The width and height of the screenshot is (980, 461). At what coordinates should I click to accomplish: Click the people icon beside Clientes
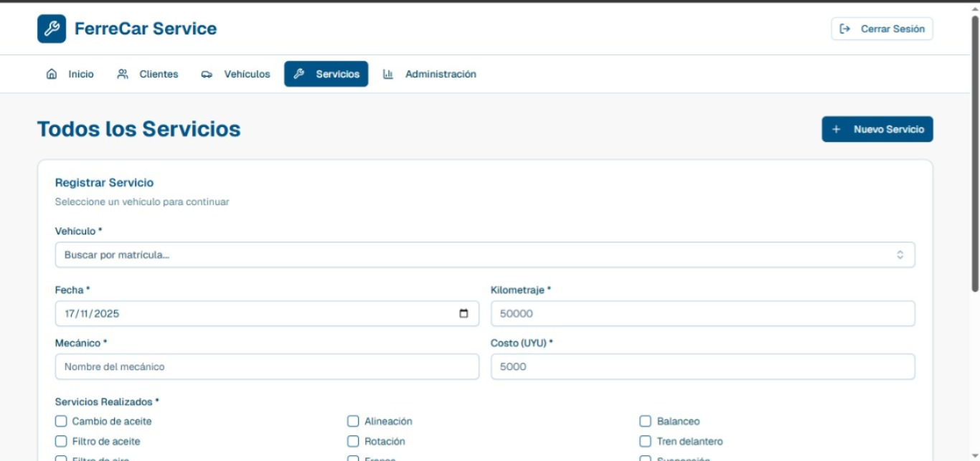[x=123, y=74]
